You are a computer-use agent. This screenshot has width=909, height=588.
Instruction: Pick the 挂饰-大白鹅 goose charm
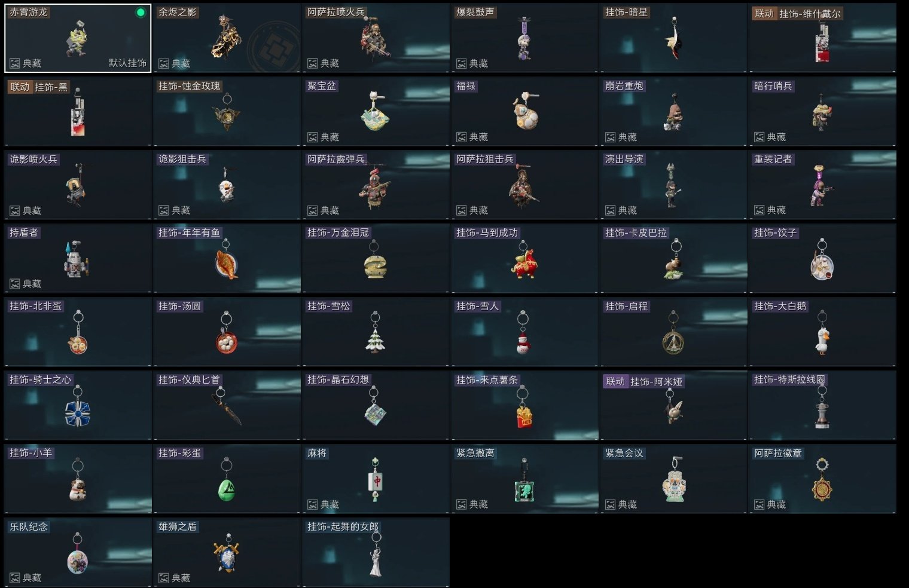822,332
